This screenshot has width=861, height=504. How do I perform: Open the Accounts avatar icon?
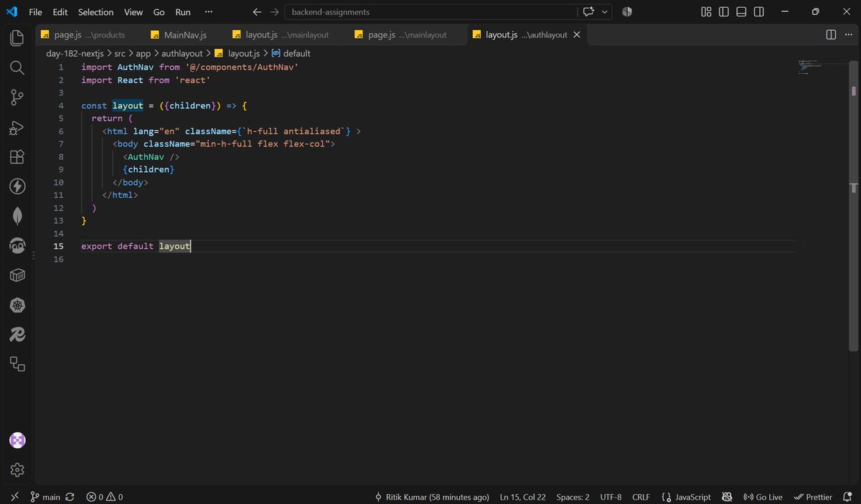[x=17, y=440]
